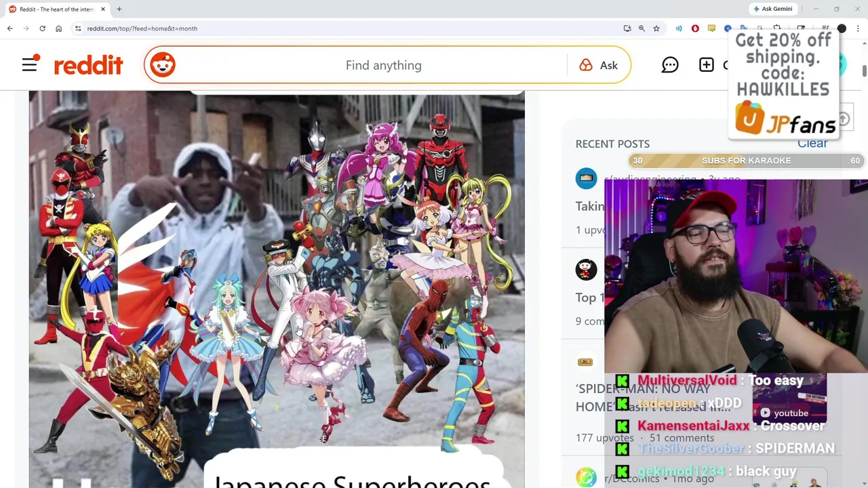Reload the page with the refresh icon
Viewport: 868px width, 488px height.
[42, 28]
